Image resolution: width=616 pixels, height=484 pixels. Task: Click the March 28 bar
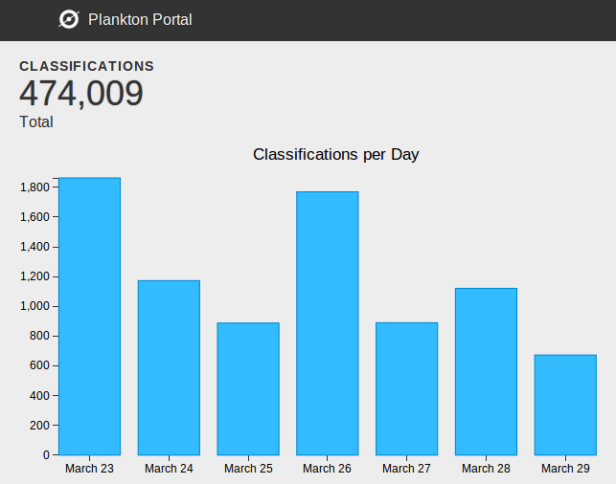[x=486, y=371]
